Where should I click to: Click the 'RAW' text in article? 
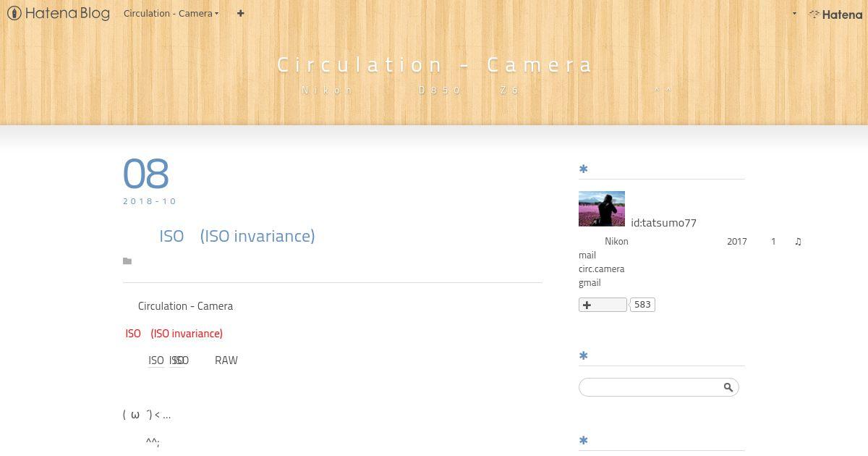[x=226, y=360]
